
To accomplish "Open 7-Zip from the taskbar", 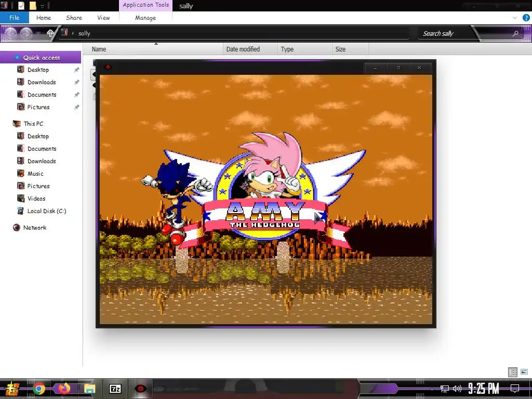I will coord(115,389).
